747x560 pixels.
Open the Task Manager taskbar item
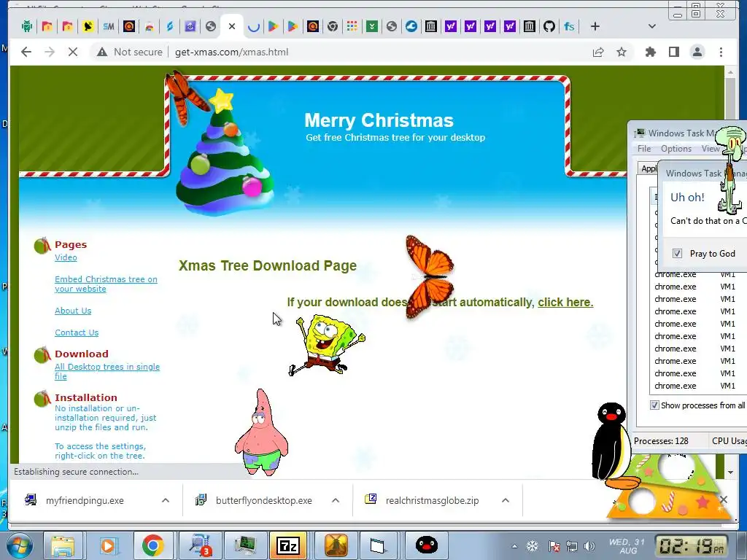[244, 545]
